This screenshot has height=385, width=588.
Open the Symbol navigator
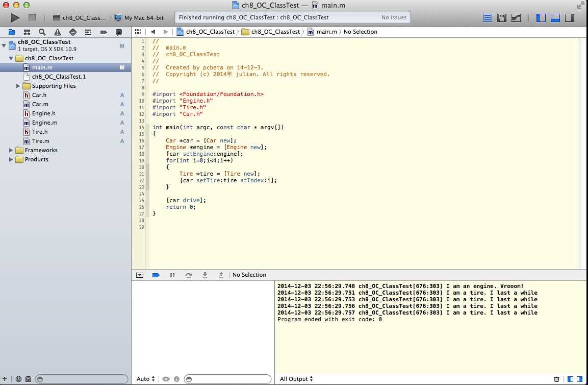[27, 32]
